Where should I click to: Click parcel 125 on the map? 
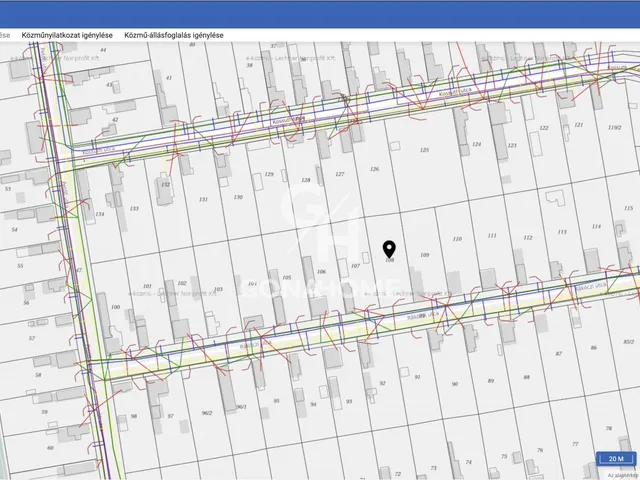424,150
